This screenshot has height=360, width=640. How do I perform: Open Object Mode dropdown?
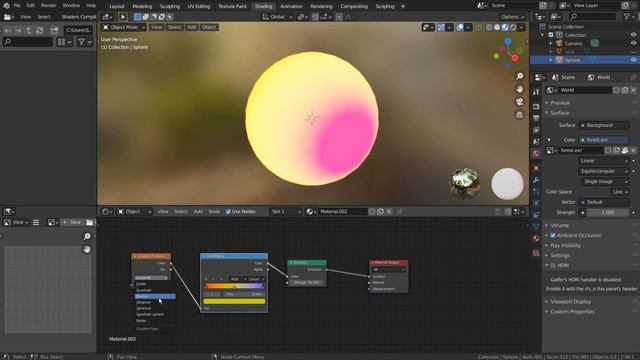point(124,27)
